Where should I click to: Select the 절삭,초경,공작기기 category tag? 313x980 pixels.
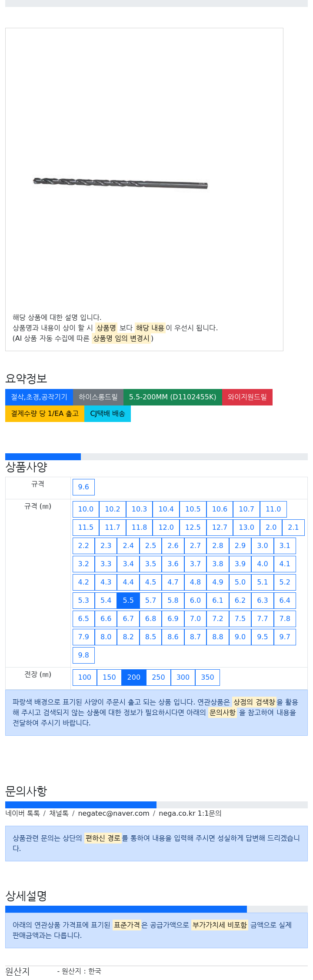39,397
